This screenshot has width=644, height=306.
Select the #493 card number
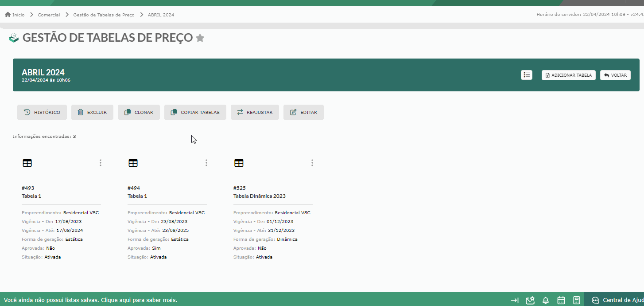coord(28,188)
